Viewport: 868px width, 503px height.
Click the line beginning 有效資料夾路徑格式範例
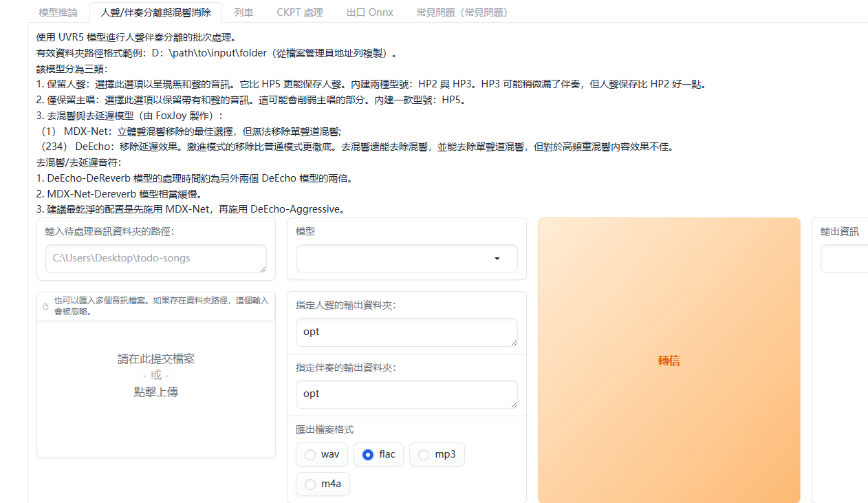click(217, 53)
